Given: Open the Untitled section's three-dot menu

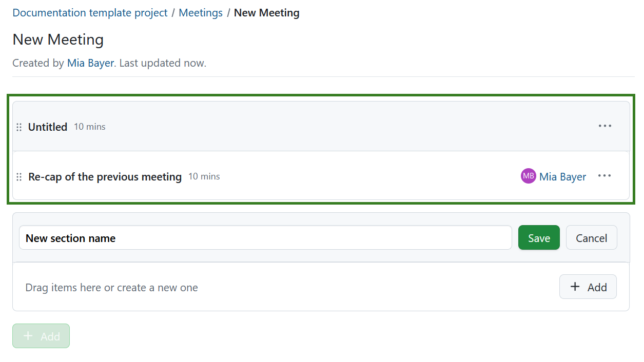Looking at the screenshot, I should coord(605,126).
